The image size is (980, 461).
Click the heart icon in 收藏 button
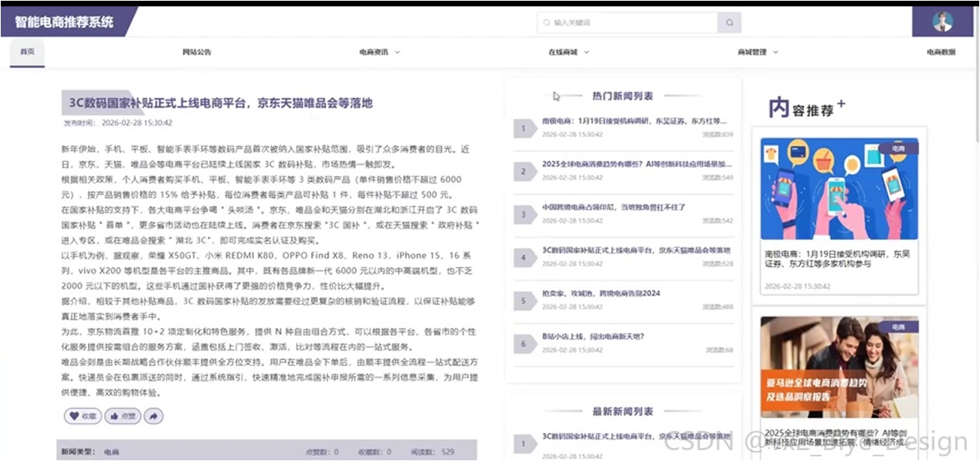pyautogui.click(x=74, y=416)
